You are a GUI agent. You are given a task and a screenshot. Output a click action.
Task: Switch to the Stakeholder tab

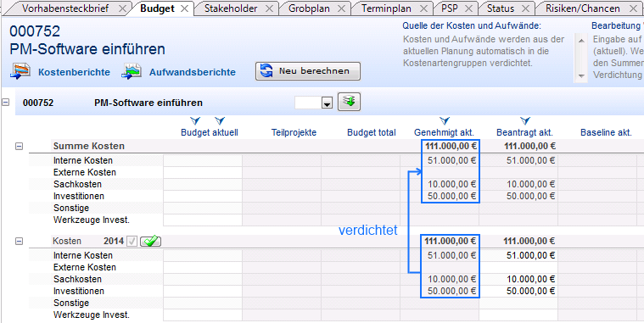coord(231,8)
